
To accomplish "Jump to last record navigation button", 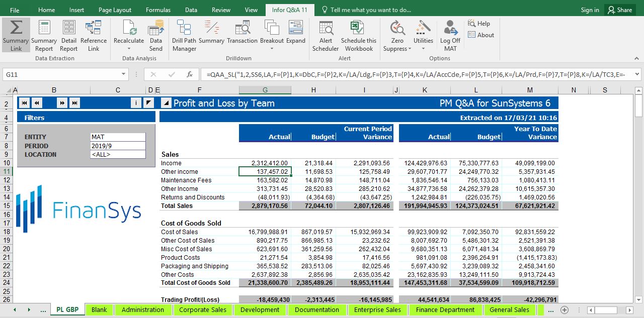I will pos(74,103).
